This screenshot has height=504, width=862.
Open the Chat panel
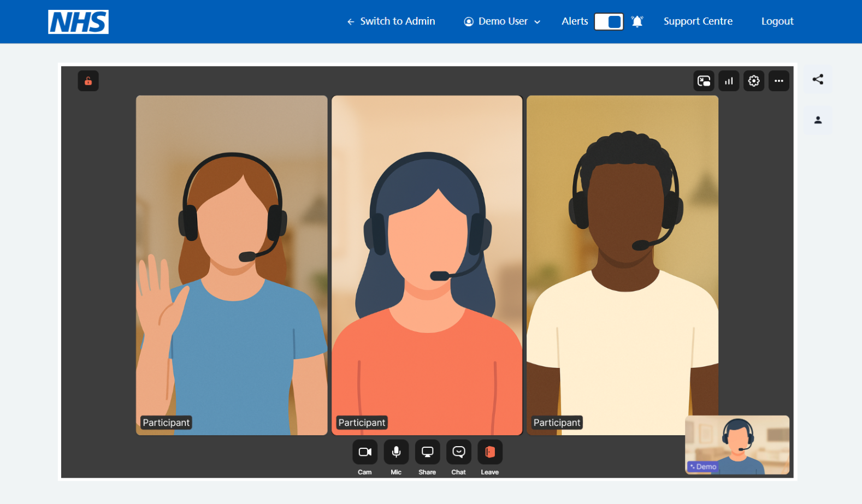459,452
